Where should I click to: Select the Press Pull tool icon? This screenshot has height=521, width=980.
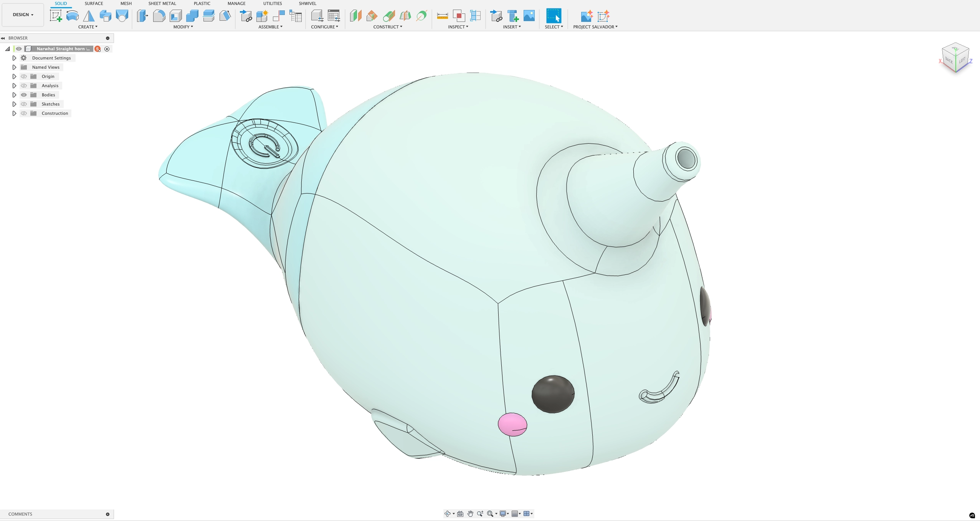pos(142,16)
